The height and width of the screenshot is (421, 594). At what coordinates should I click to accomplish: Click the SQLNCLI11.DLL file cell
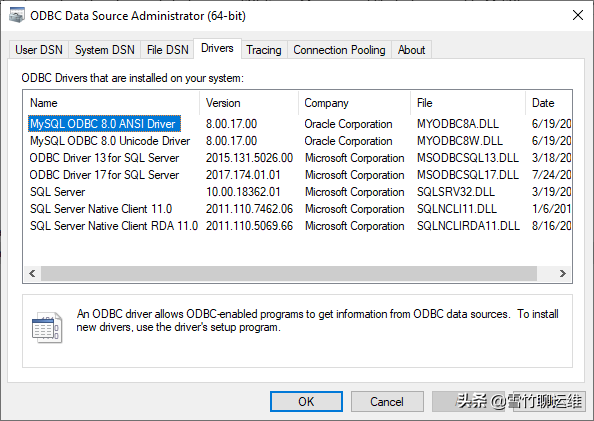[456, 209]
